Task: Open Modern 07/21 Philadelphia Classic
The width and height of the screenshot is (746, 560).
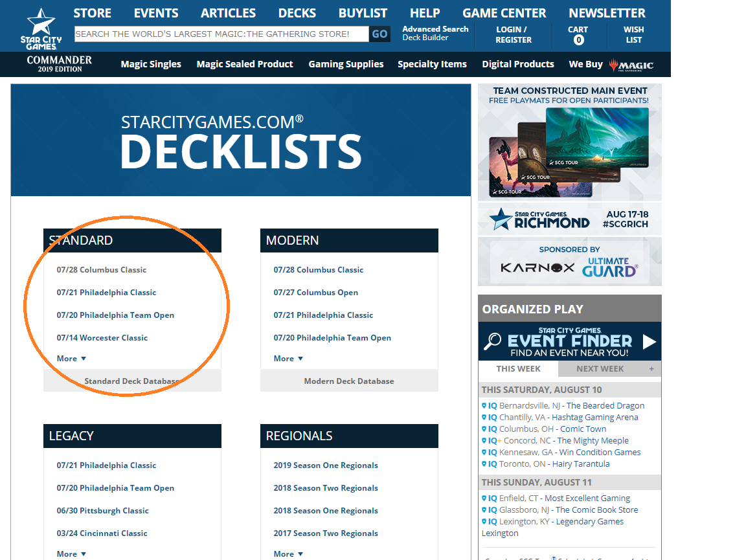Action: tap(323, 315)
